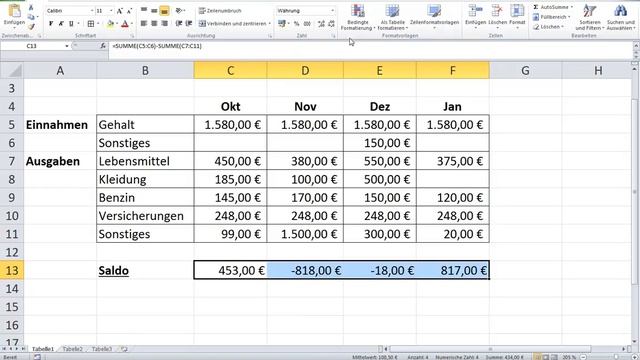Click the AutoSumme sigma button
The height and width of the screenshot is (360, 640).
[553, 7]
